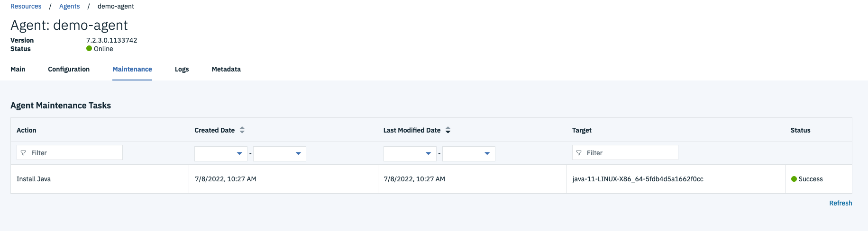Open the Configuration tab

pyautogui.click(x=69, y=69)
